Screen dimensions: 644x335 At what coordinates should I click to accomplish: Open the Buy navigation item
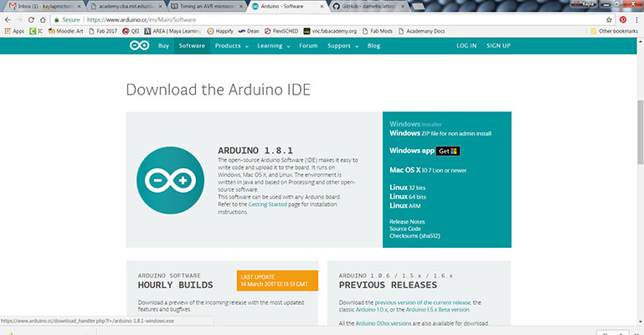click(x=163, y=46)
